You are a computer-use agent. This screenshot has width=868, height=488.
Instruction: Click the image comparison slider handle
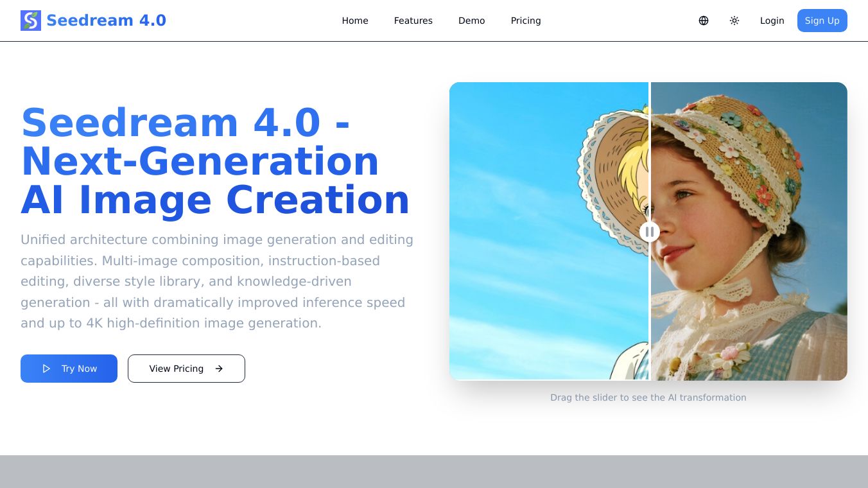click(x=650, y=231)
